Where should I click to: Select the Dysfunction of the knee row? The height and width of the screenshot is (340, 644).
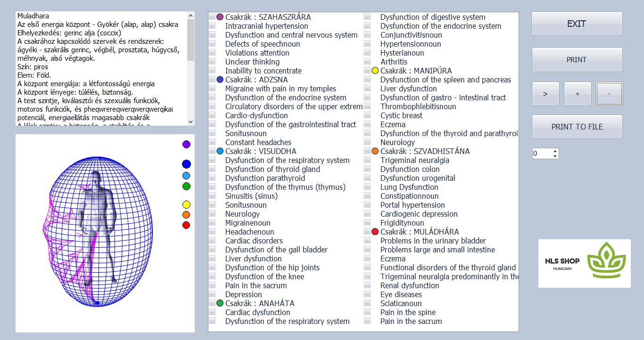(264, 276)
